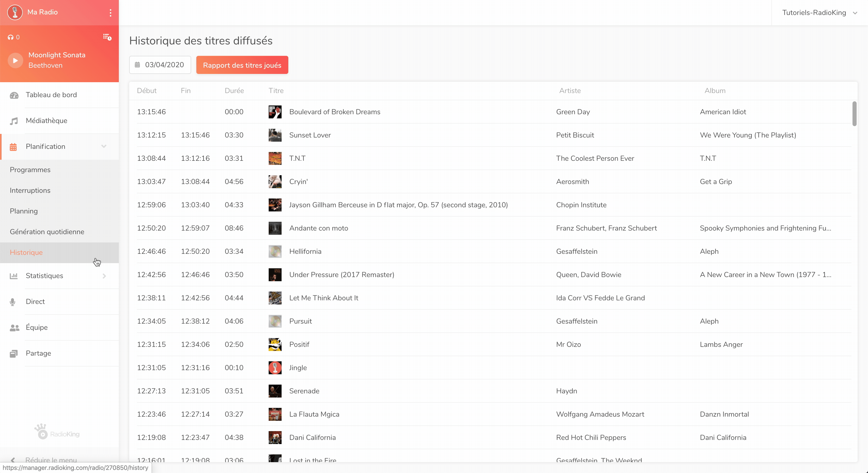Click Let Me Think About It cover
Screen dimensions: 868x473
coord(275,298)
